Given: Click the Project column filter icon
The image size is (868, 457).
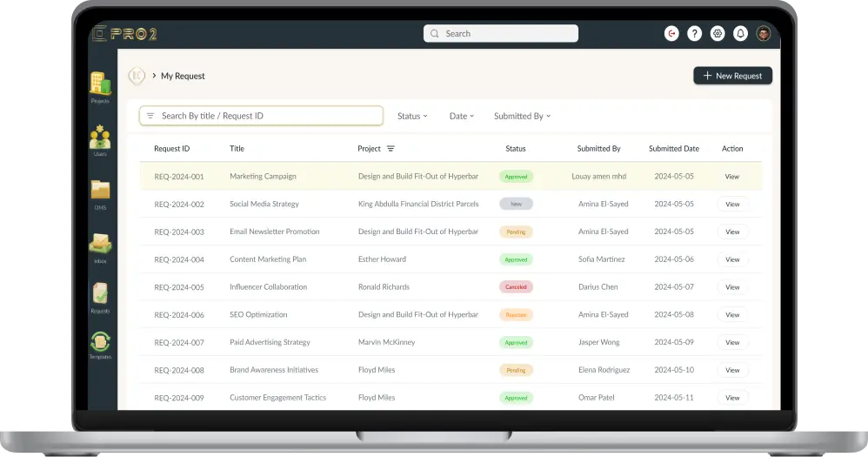Looking at the screenshot, I should tap(391, 149).
